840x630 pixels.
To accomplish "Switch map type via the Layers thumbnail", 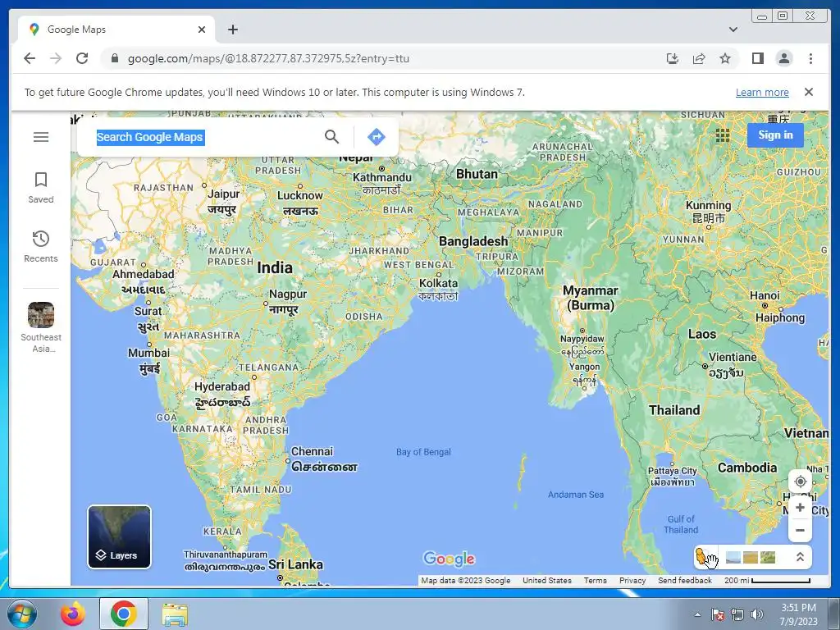I will point(120,536).
